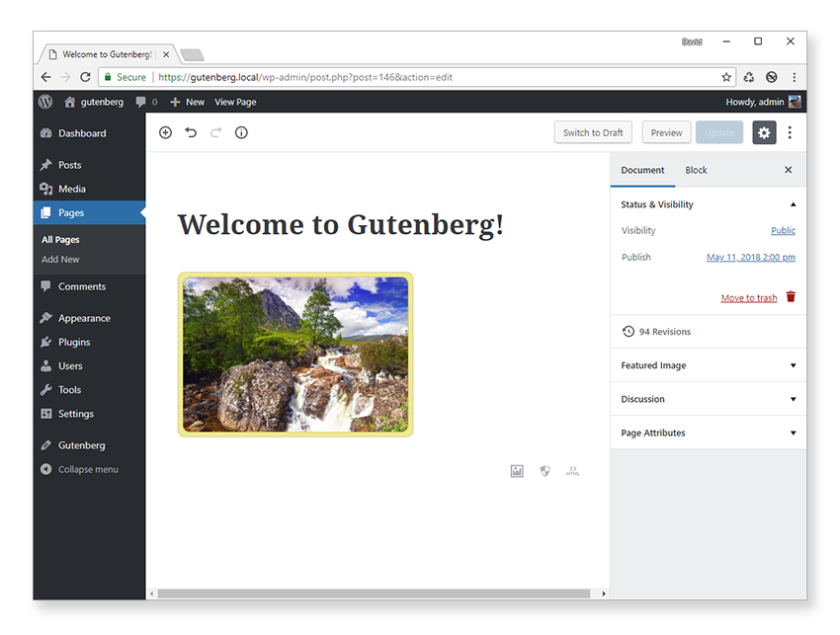Insert an image block quick icon
Screen dimensions: 840x635
pyautogui.click(x=517, y=471)
